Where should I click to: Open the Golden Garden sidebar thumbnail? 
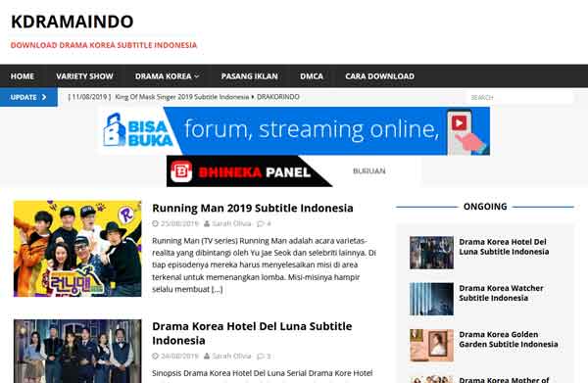click(431, 346)
